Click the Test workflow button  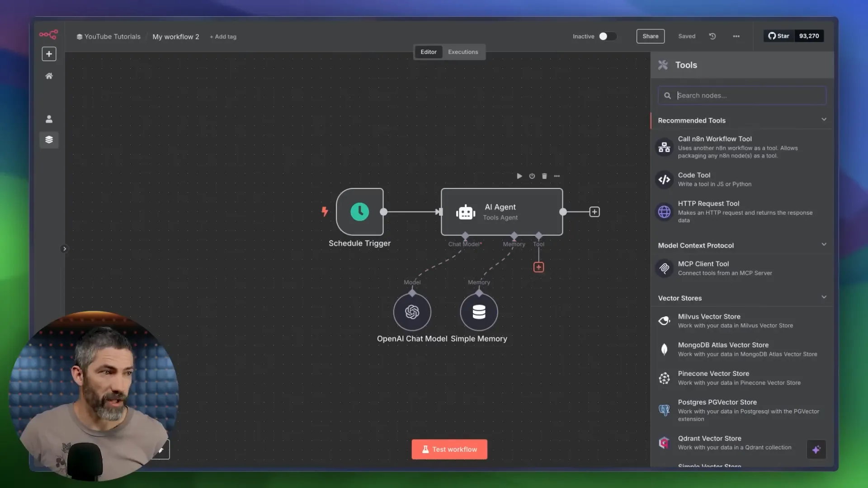click(x=449, y=449)
